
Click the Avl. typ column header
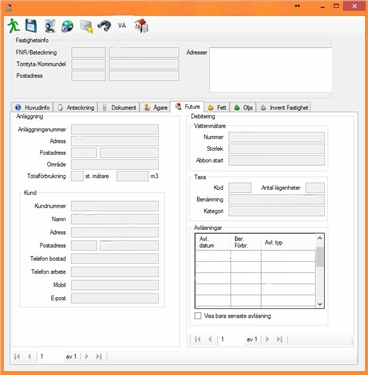click(x=288, y=242)
